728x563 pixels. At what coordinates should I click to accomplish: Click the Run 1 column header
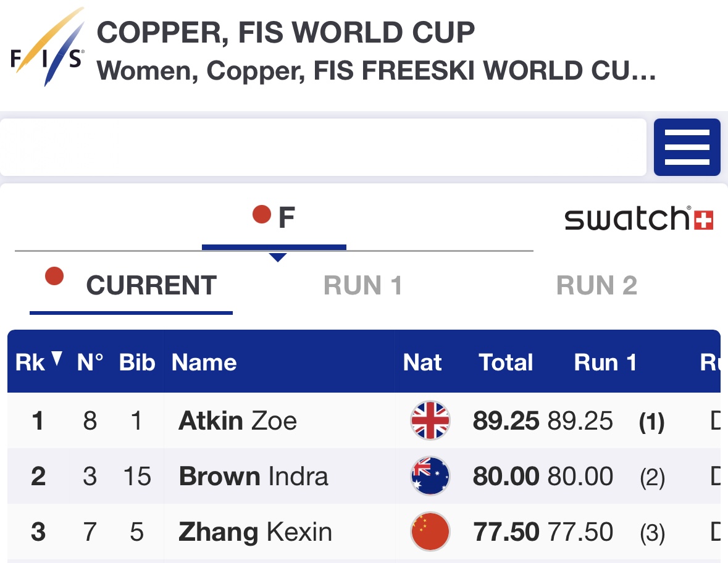click(x=605, y=362)
